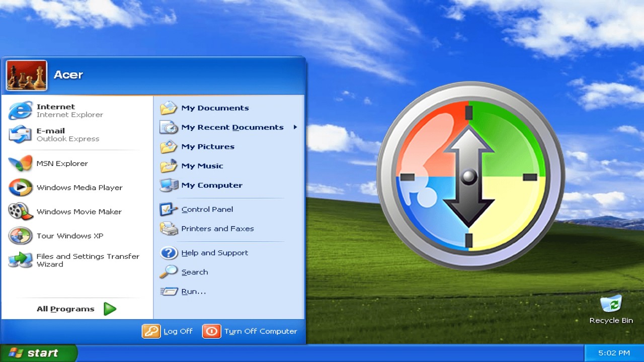Click the Outlook Express E-mail icon
This screenshot has height=362, width=644.
[20, 134]
